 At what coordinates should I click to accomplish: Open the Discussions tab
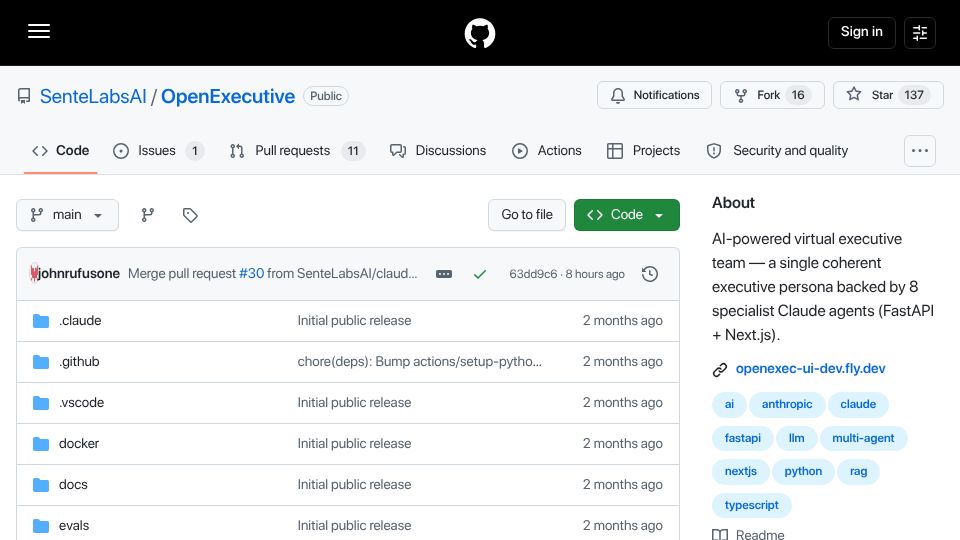438,151
